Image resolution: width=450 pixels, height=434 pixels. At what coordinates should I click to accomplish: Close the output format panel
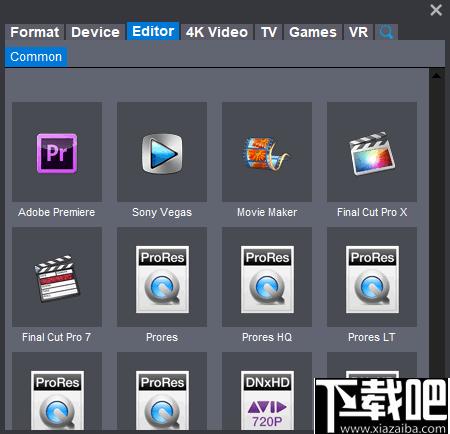(436, 10)
